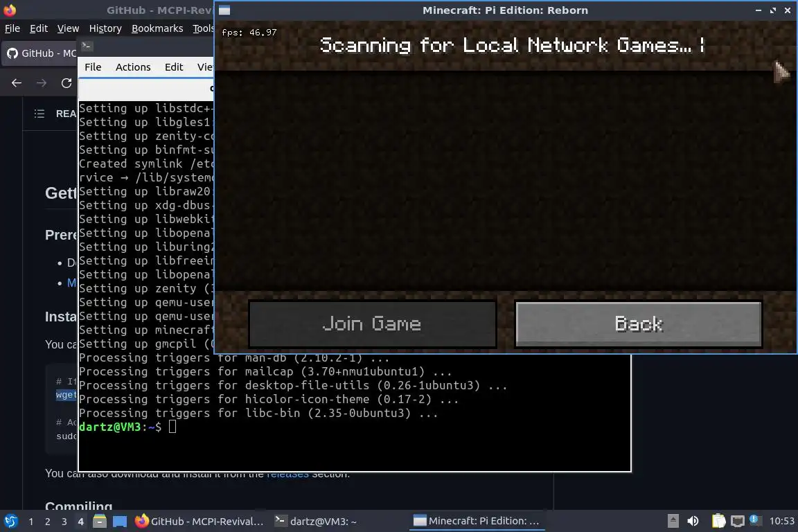This screenshot has height=532, width=798.
Task: Click the 10:53 clock in panel
Action: pos(781,522)
